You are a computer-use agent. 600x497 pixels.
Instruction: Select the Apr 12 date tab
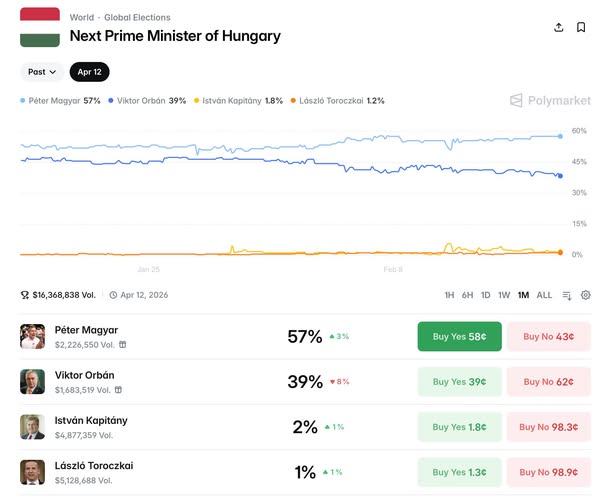click(90, 72)
